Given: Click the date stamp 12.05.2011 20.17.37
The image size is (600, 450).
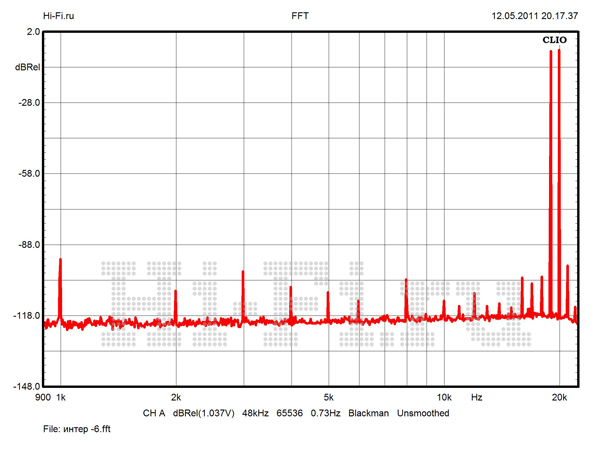Looking at the screenshot, I should pyautogui.click(x=533, y=17).
